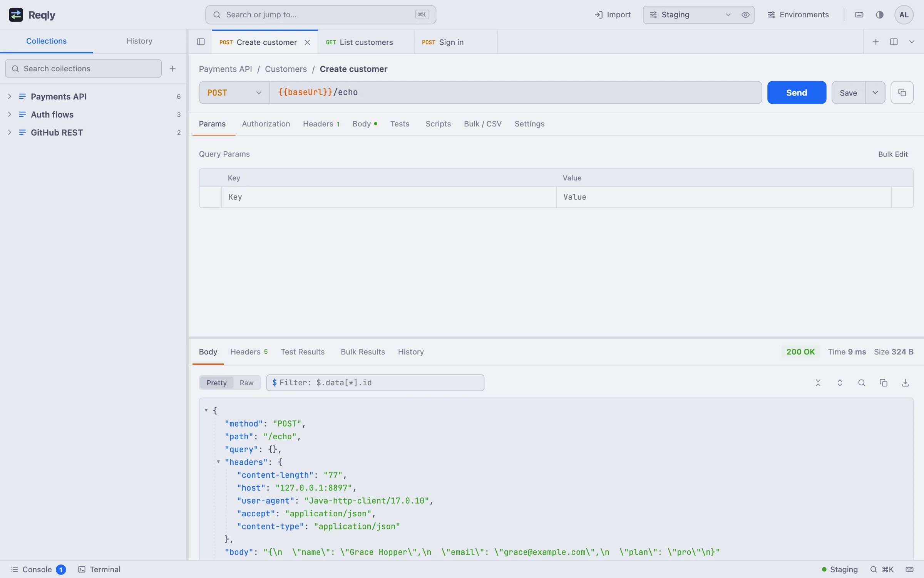Toggle the sidebar panel icon
Viewport: 924px width, 578px height.
click(201, 42)
